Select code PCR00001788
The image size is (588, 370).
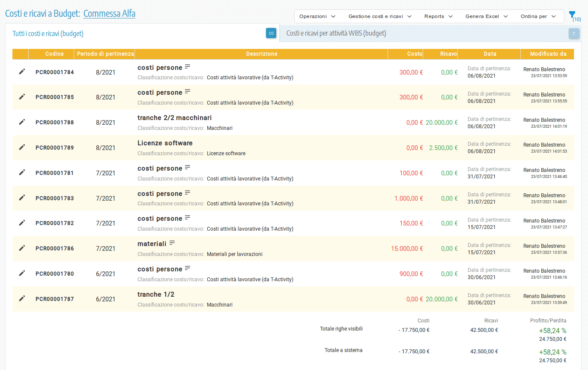tap(55, 122)
